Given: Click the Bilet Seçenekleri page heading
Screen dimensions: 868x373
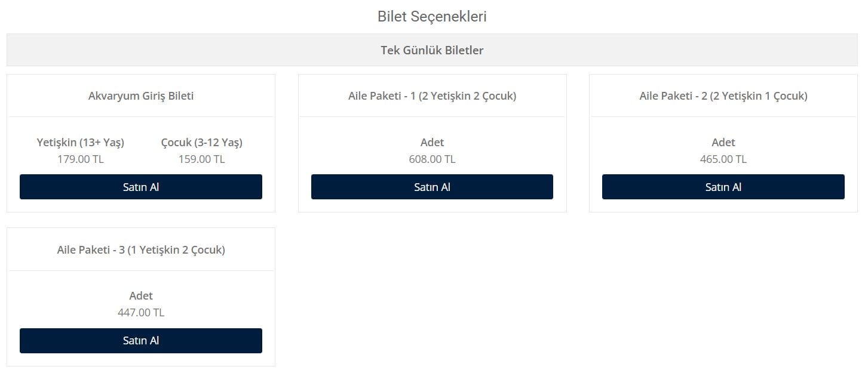Looking at the screenshot, I should point(432,17).
